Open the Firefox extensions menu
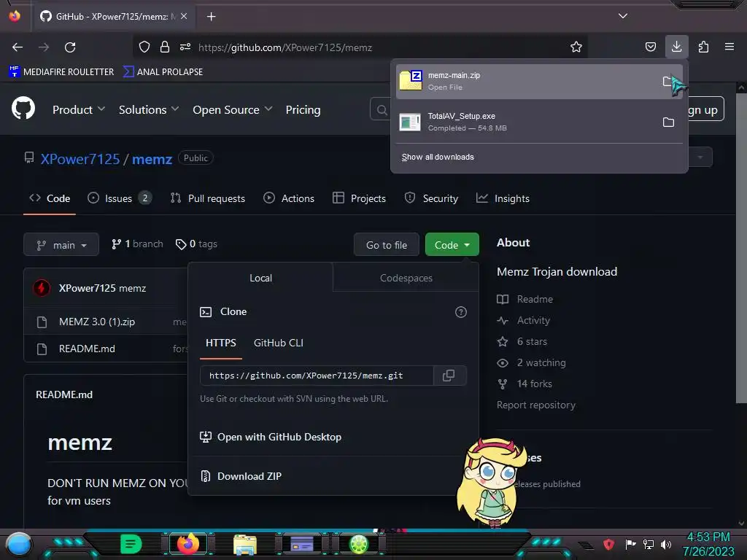The height and width of the screenshot is (560, 747). [x=703, y=47]
